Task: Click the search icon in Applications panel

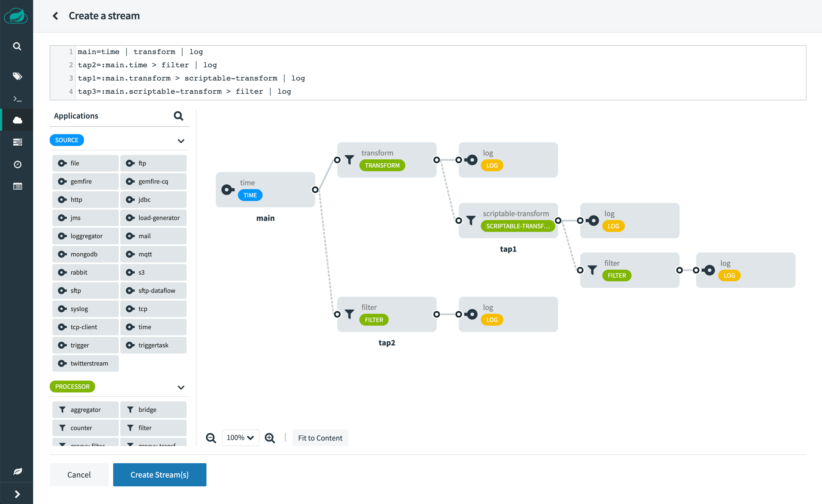Action: (x=179, y=115)
